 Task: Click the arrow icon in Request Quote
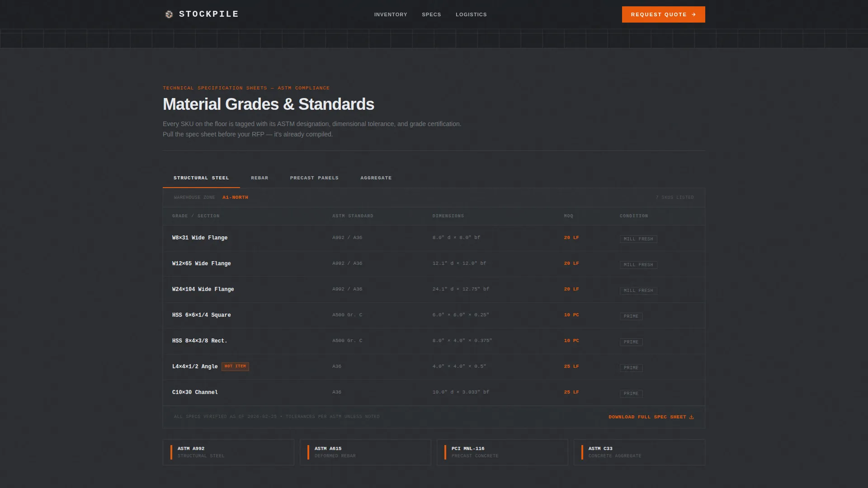[x=693, y=14]
